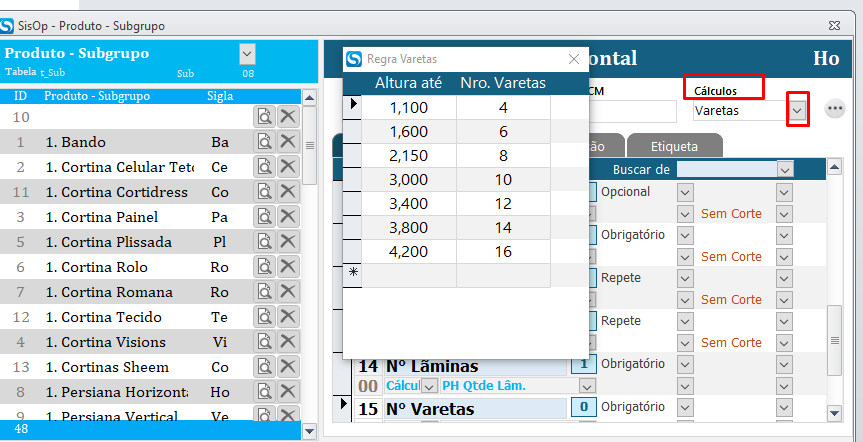The image size is (863, 442).
Task: Remove the Cortina Visions row with X
Action: coord(288,342)
